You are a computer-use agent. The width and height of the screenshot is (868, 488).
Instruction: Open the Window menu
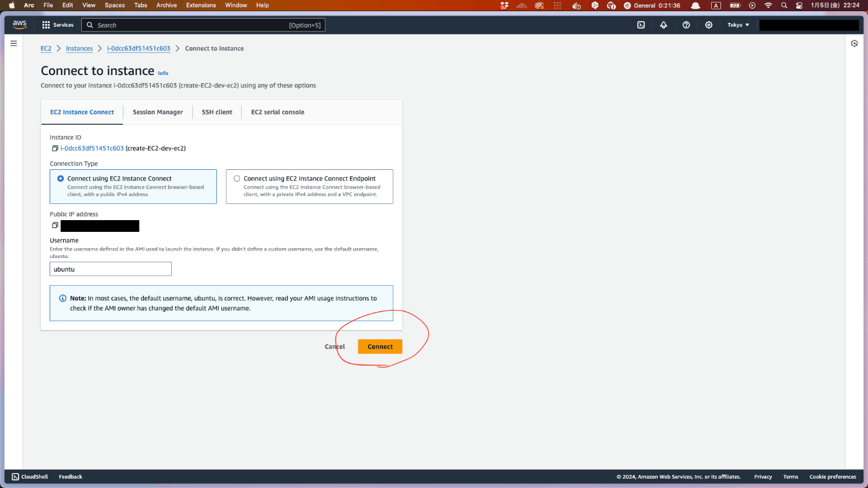tap(236, 5)
